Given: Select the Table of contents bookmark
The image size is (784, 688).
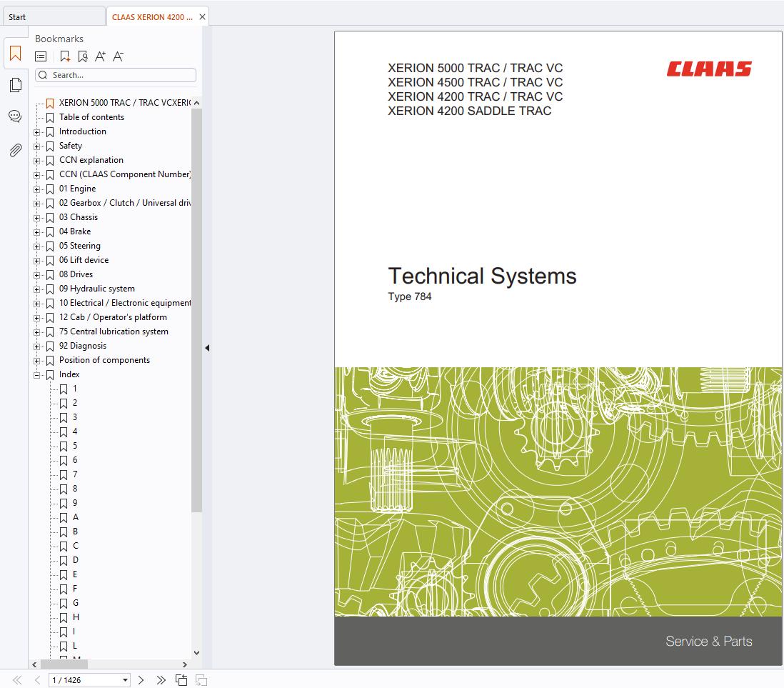Looking at the screenshot, I should [x=91, y=117].
